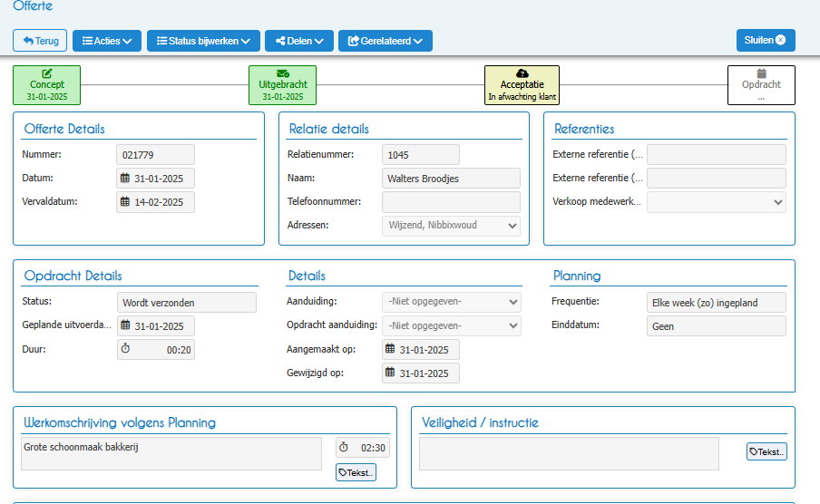Image resolution: width=820 pixels, height=504 pixels.
Task: Click the Concept edit pencil icon
Action: click(x=47, y=73)
